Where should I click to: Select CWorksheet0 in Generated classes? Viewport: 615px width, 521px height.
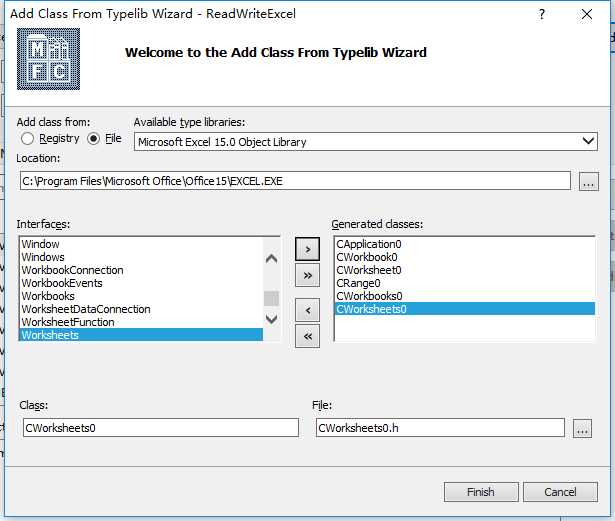[x=465, y=270]
